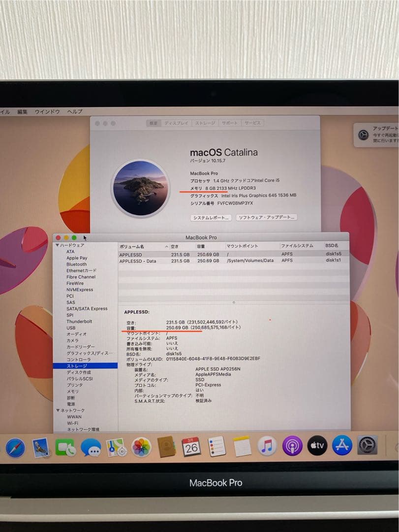Select ATA in the hardware list
Screen dimensions: 399x532
70,252
